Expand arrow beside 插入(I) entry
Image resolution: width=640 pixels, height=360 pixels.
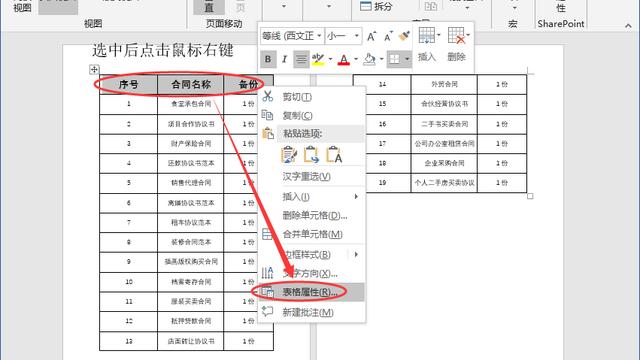coord(356,197)
